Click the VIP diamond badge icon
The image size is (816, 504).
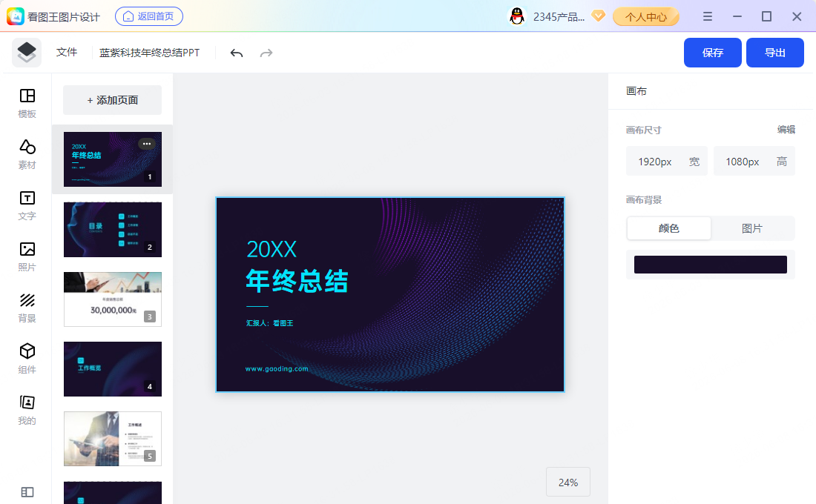[x=599, y=16]
